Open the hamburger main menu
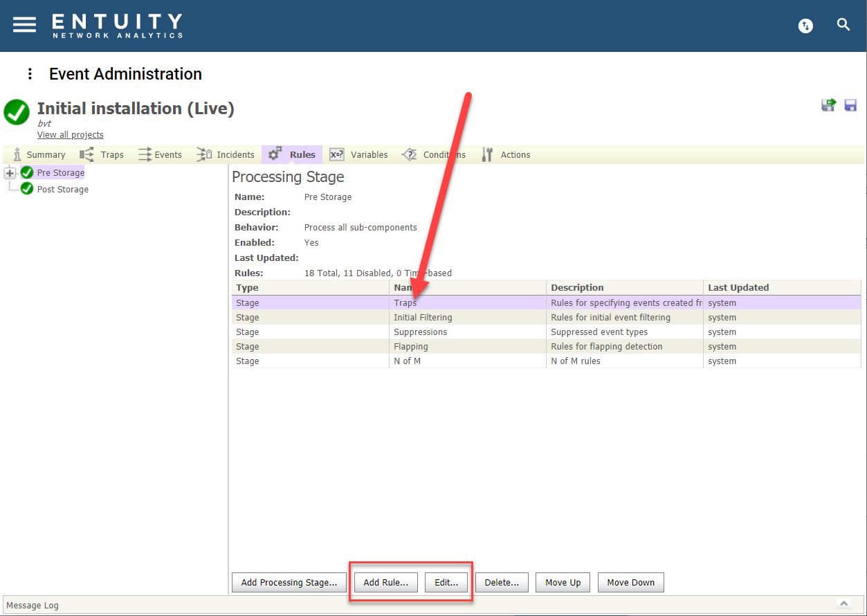Image resolution: width=867 pixels, height=616 pixels. tap(24, 24)
